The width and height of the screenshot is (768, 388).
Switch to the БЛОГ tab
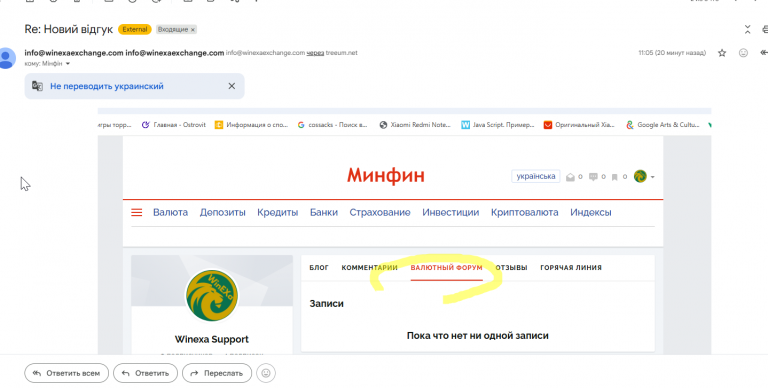pos(319,268)
